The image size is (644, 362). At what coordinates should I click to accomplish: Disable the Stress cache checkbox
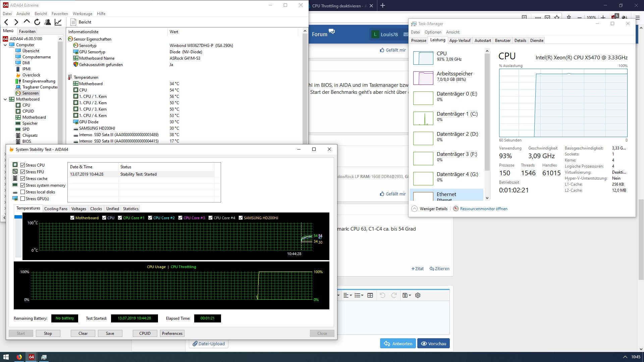[x=23, y=179]
